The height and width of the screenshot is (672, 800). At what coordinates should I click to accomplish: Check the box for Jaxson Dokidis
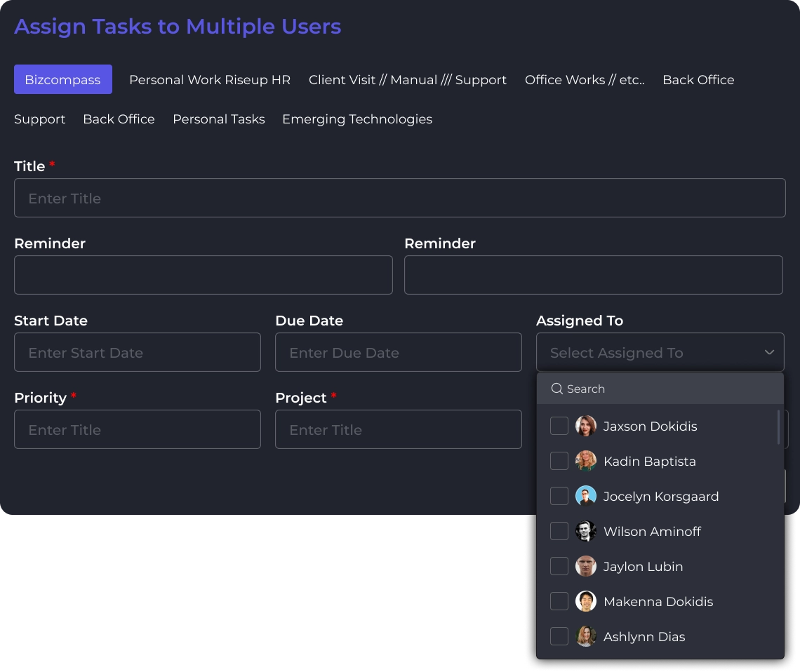click(559, 426)
